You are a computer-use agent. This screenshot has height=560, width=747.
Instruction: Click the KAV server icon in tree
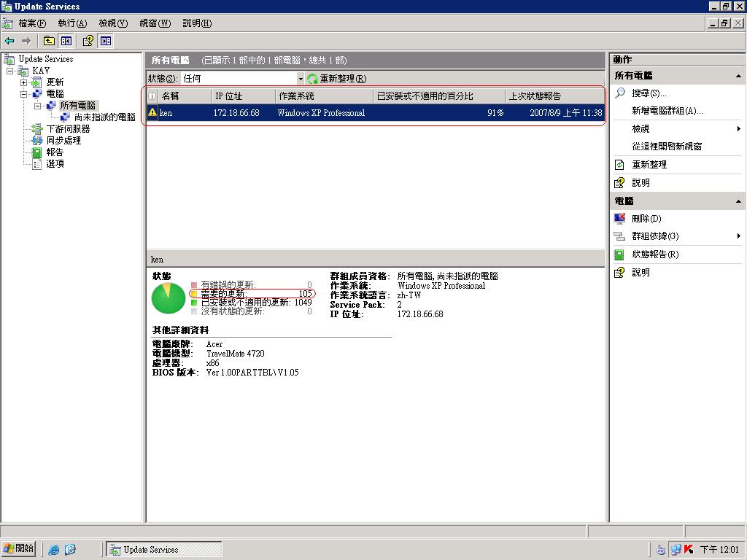pyautogui.click(x=23, y=71)
